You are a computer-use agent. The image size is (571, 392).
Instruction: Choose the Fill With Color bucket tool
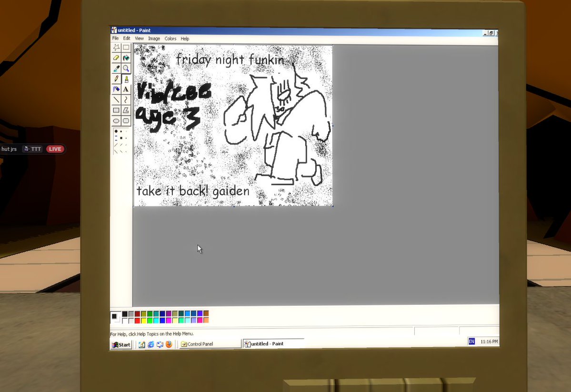click(x=126, y=58)
